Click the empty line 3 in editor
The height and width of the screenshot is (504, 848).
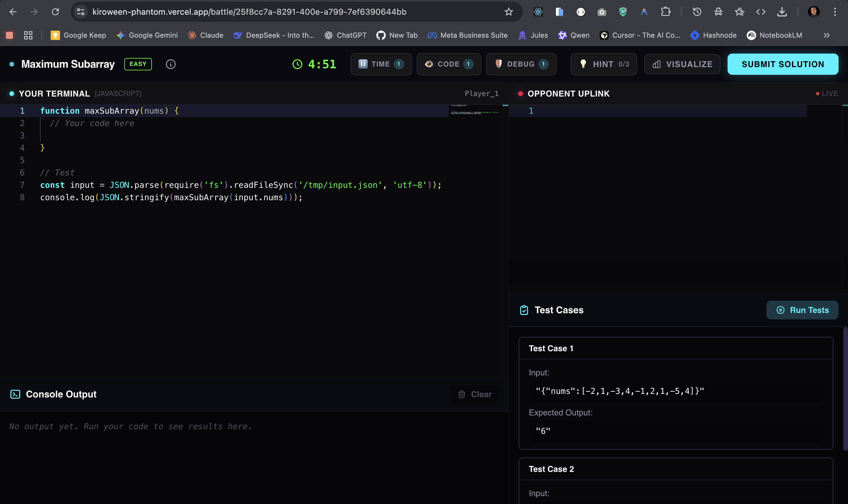(x=204, y=135)
